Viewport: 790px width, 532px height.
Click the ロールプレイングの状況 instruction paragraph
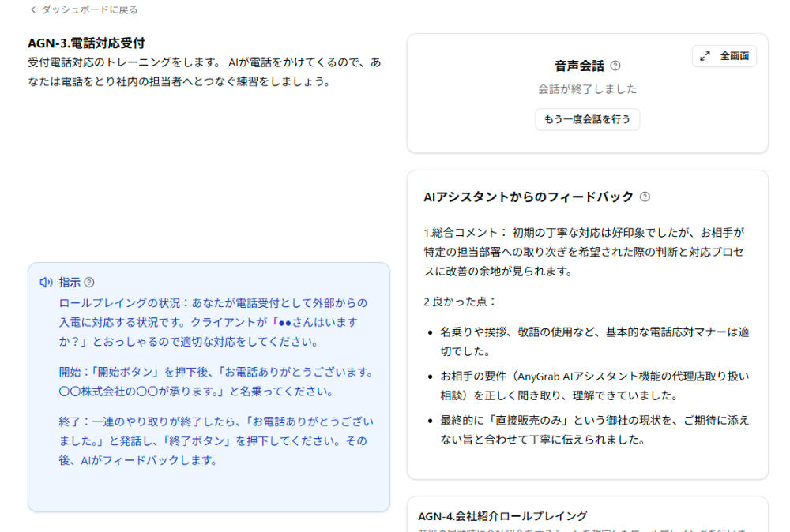[213, 322]
